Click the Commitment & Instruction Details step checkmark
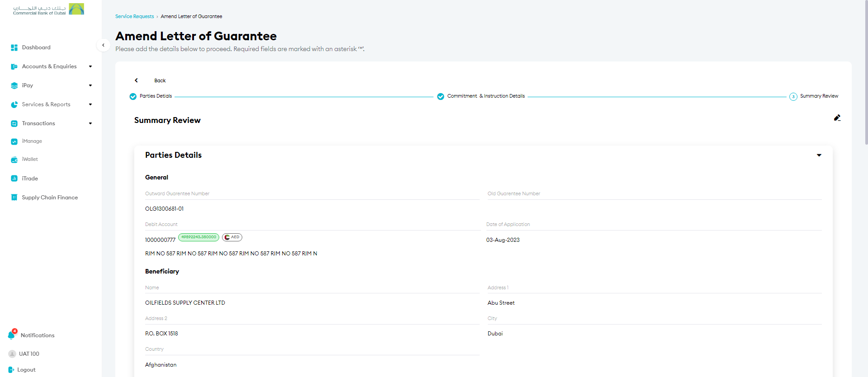Screen dimensions: 868x377 pyautogui.click(x=441, y=96)
